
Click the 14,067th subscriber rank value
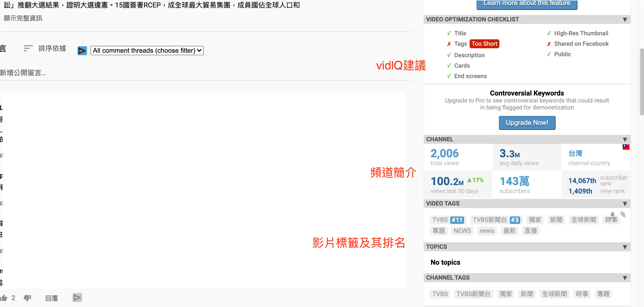pyautogui.click(x=582, y=181)
